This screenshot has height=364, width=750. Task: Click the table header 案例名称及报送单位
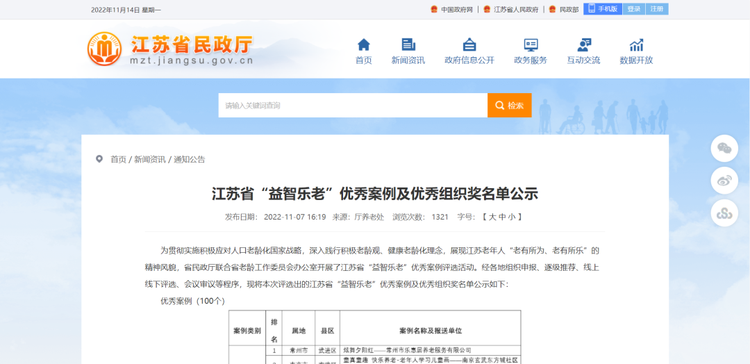[430, 331]
